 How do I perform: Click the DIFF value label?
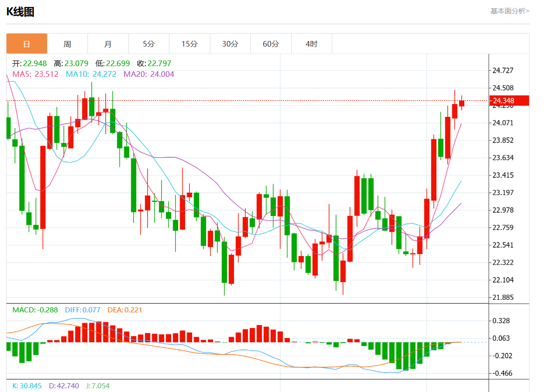(x=83, y=310)
